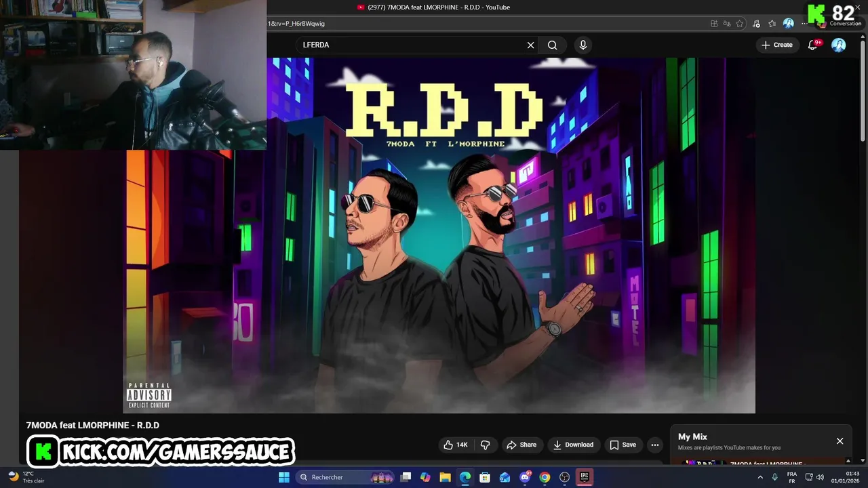868x488 pixels.
Task: Add page to favorites with star icon
Action: tap(740, 23)
